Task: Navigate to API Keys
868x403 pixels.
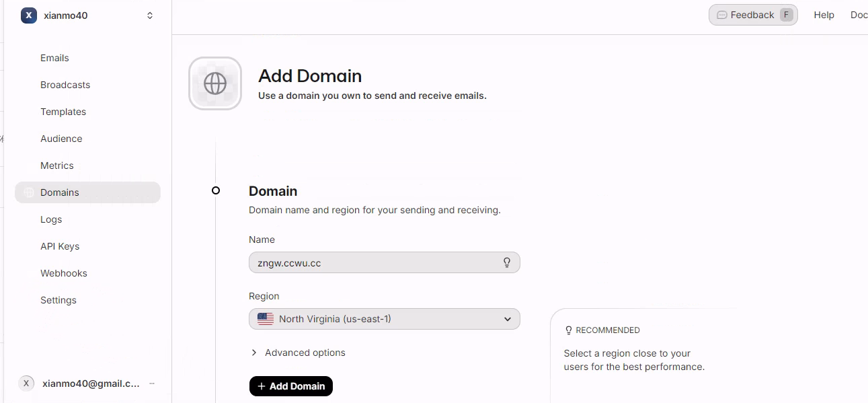Action: point(60,246)
